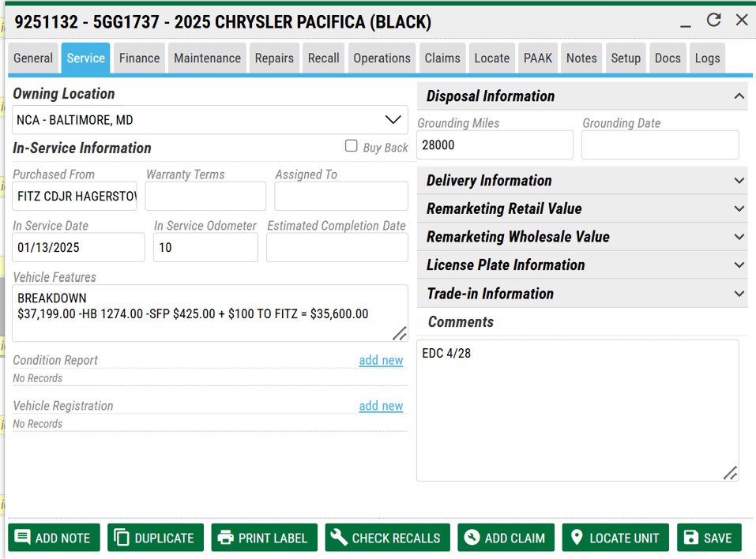This screenshot has width=756, height=559.
Task: Switch to the Finance tab
Action: pyautogui.click(x=139, y=58)
